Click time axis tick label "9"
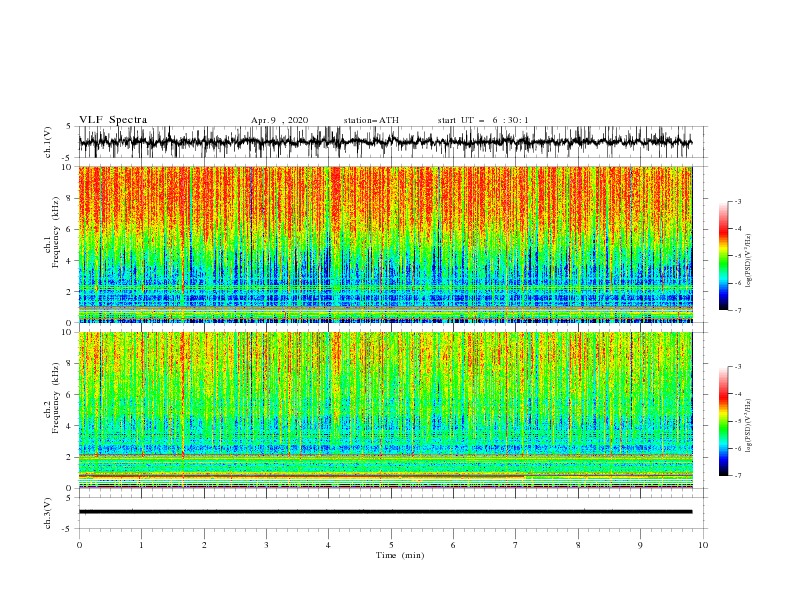Image resolution: width=792 pixels, height=612 pixels. coord(640,545)
